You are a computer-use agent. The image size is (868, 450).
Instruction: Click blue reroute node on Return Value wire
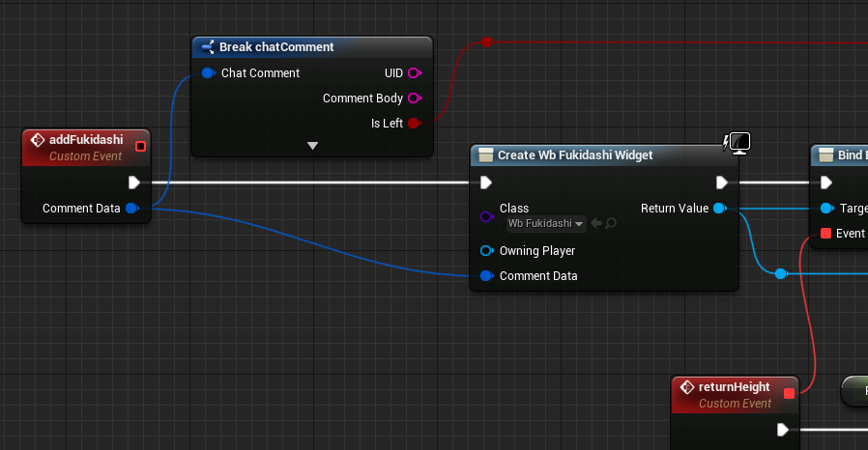point(781,273)
